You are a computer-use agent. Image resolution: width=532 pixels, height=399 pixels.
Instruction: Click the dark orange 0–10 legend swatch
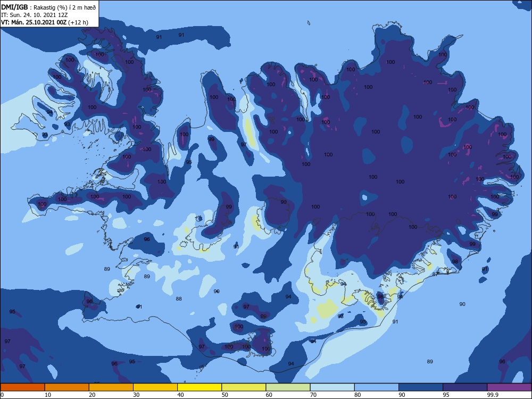click(22, 387)
